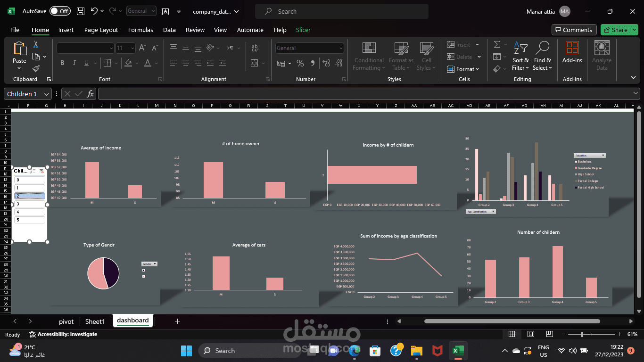Toggle bold formatting

[x=62, y=62]
